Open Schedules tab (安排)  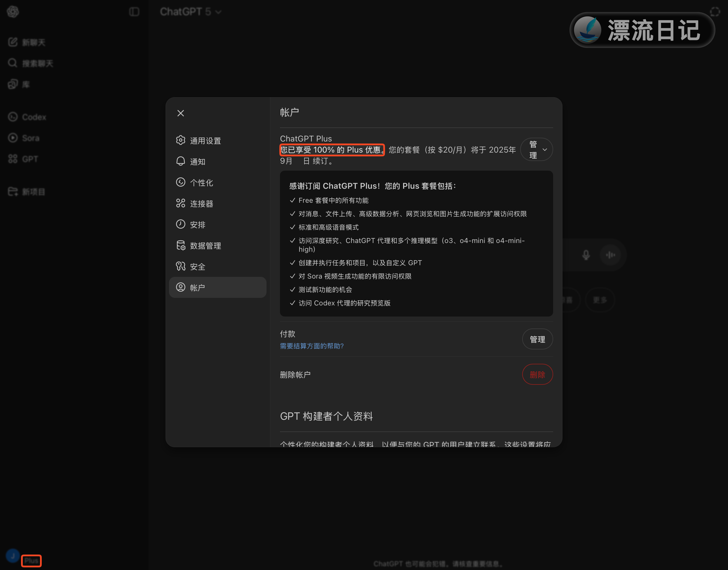tap(217, 225)
